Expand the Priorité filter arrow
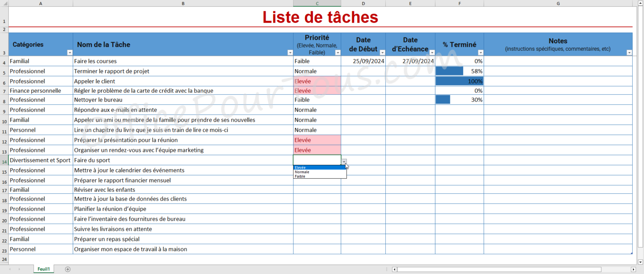 pos(338,53)
